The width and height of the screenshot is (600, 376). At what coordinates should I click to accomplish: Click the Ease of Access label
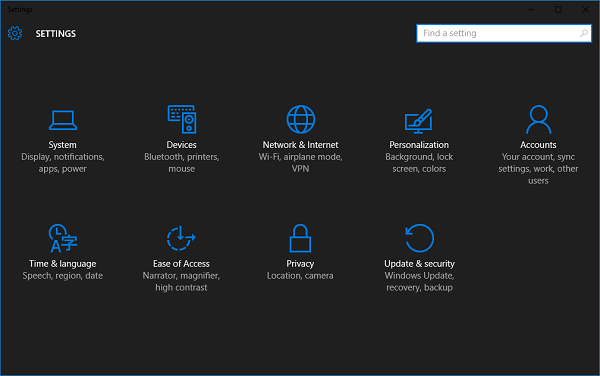click(181, 264)
